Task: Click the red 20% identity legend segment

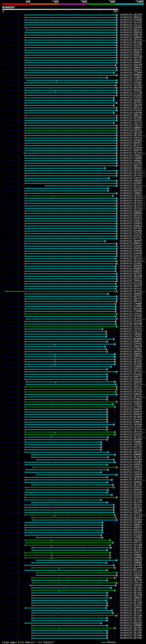Action: click(16, 4)
